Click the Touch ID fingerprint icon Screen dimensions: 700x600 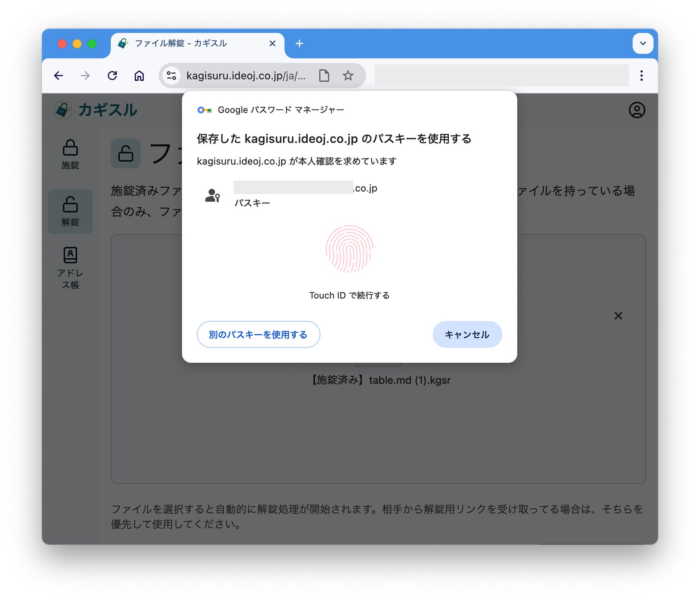click(x=350, y=249)
